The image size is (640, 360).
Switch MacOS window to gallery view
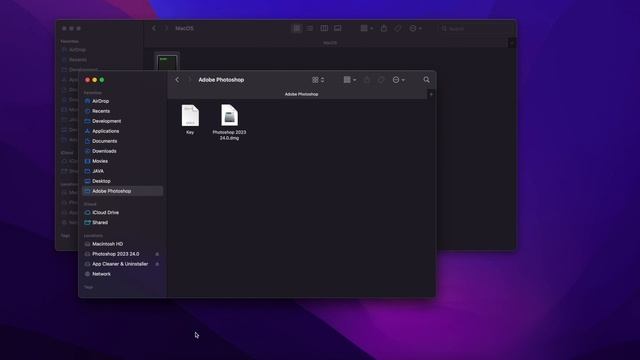pyautogui.click(x=338, y=28)
